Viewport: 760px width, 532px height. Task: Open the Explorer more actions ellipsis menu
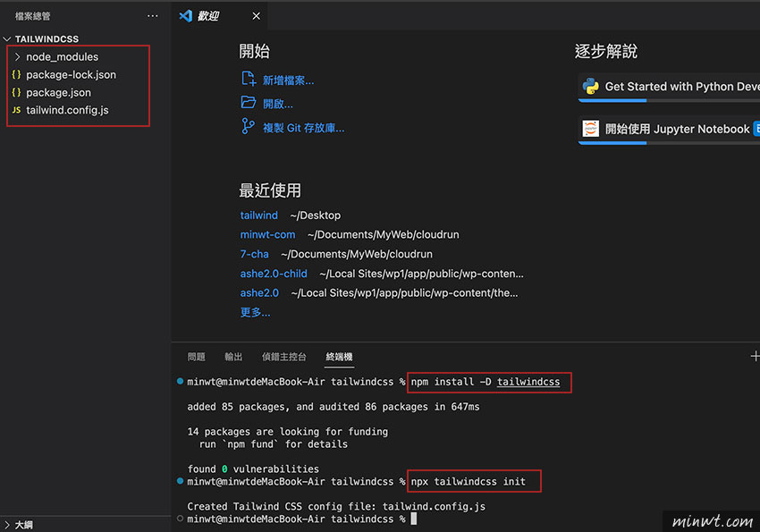pyautogui.click(x=153, y=16)
